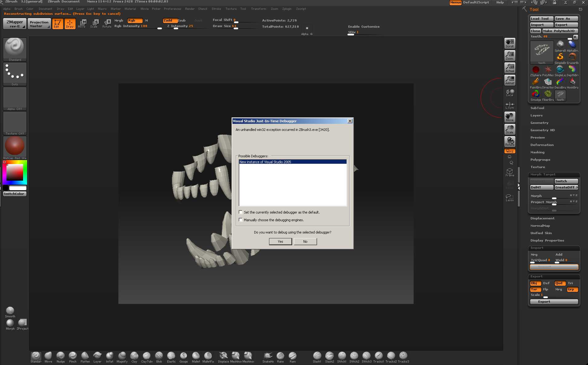Activate the Rotate view control
Image resolution: width=588 pixels, height=365 pixels.
click(510, 141)
